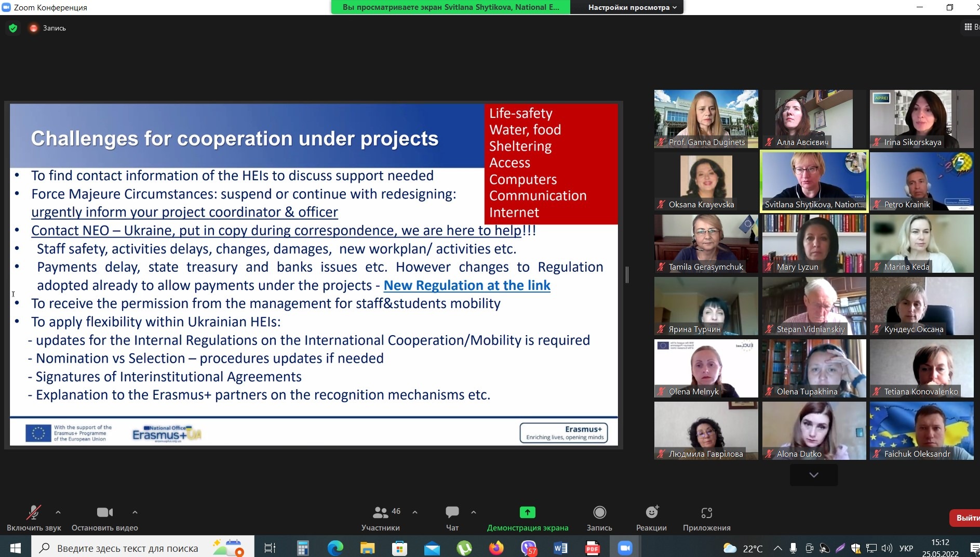Expand Настройки просмотра dropdown
This screenshot has width=980, height=557.
tap(632, 7)
